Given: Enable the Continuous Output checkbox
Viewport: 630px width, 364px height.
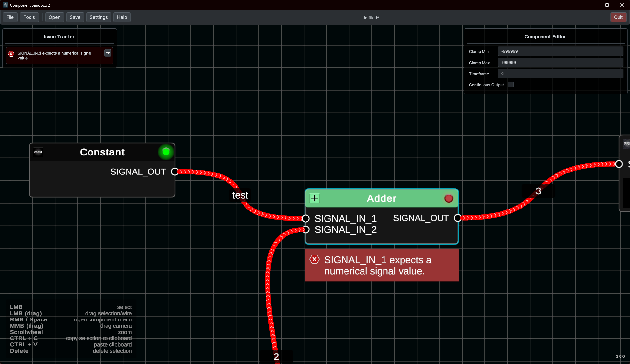Looking at the screenshot, I should click(x=511, y=85).
